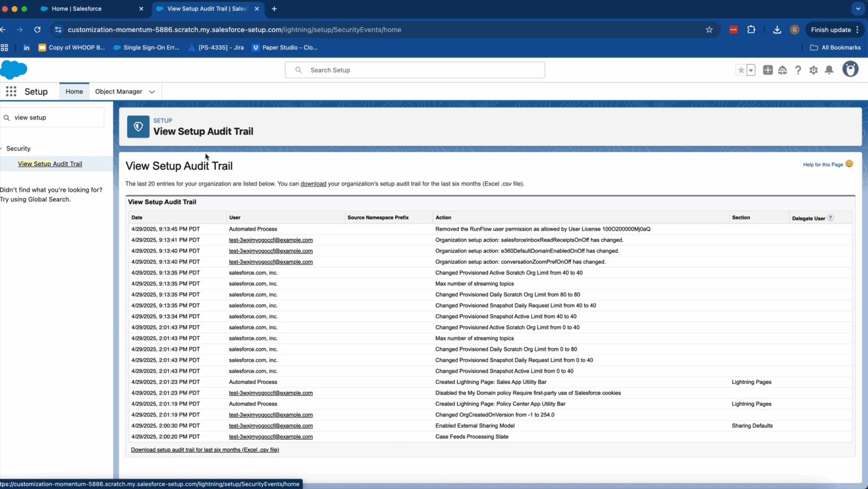This screenshot has height=489, width=868.
Task: Expand the Object Manager chevron menu
Action: tap(151, 91)
